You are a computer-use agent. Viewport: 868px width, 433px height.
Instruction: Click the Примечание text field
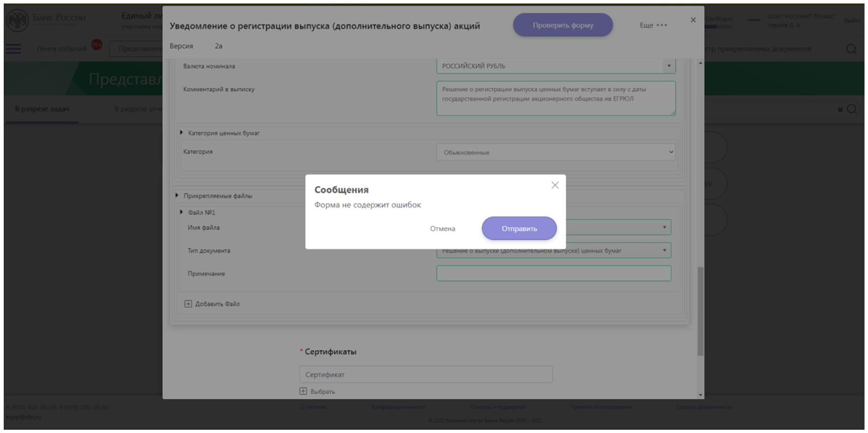(x=553, y=273)
